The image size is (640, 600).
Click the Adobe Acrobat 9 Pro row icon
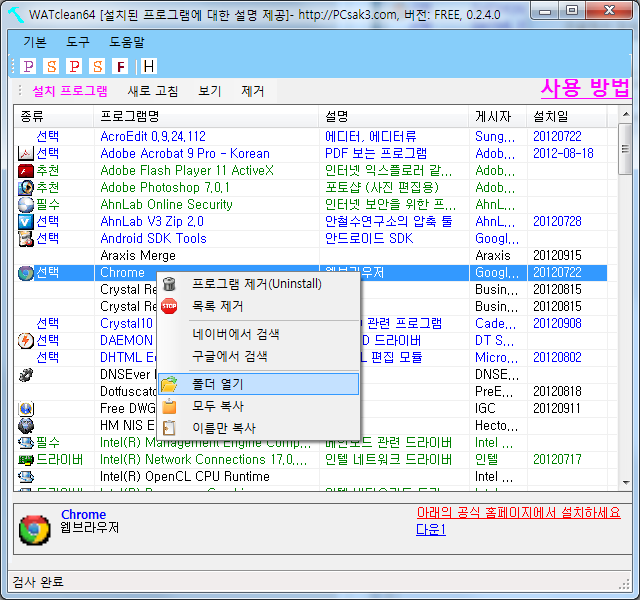tap(26, 153)
